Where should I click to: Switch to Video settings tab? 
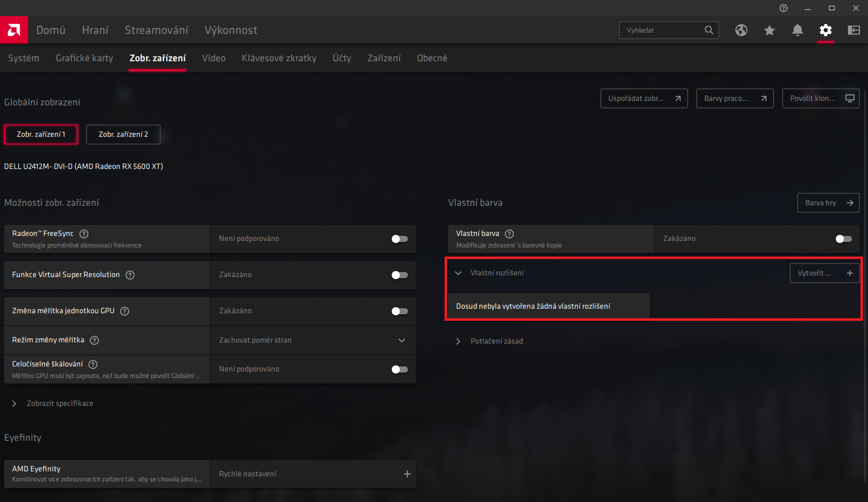pos(213,58)
